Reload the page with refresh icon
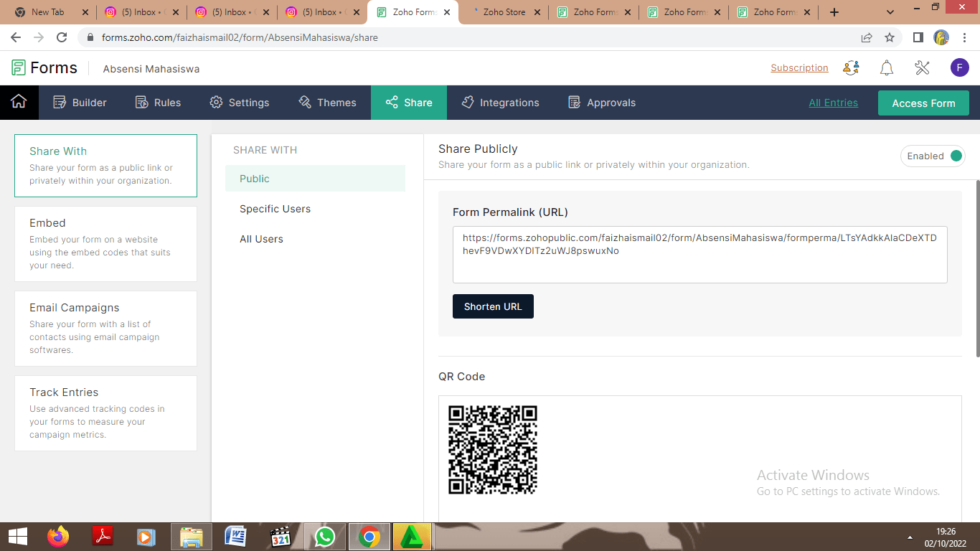Viewport: 980px width, 551px height. [62, 37]
